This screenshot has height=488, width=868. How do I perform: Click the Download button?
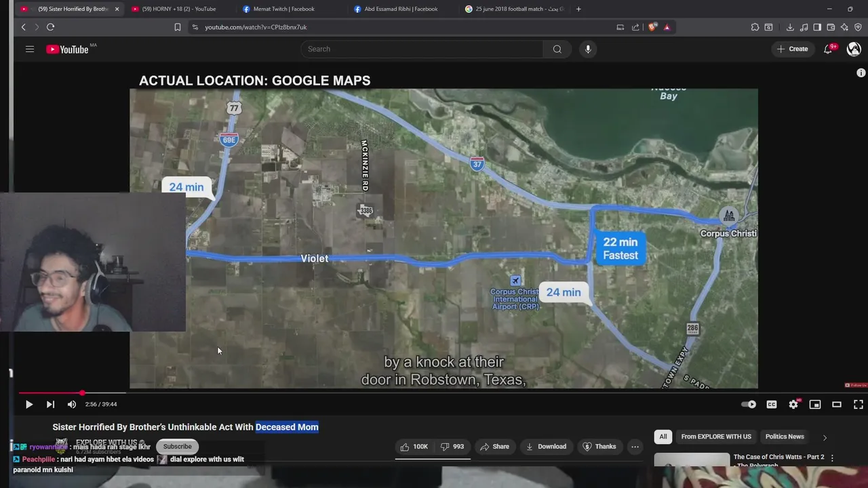[545, 447]
